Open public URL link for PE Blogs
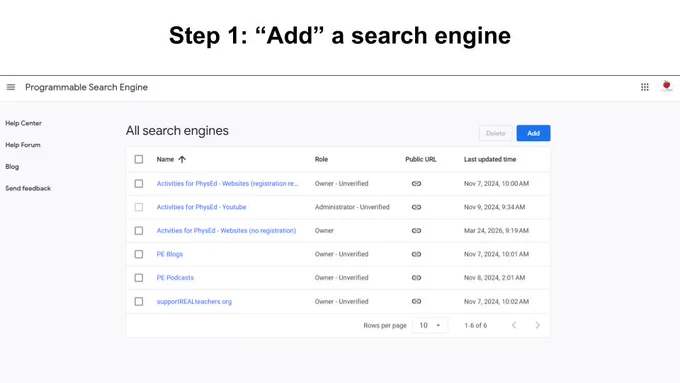 point(416,254)
